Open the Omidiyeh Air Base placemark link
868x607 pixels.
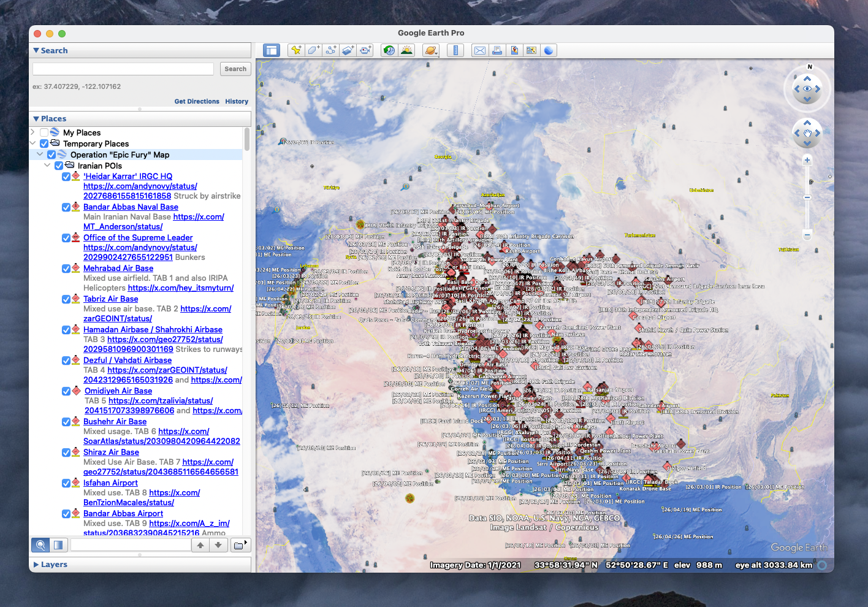[118, 391]
